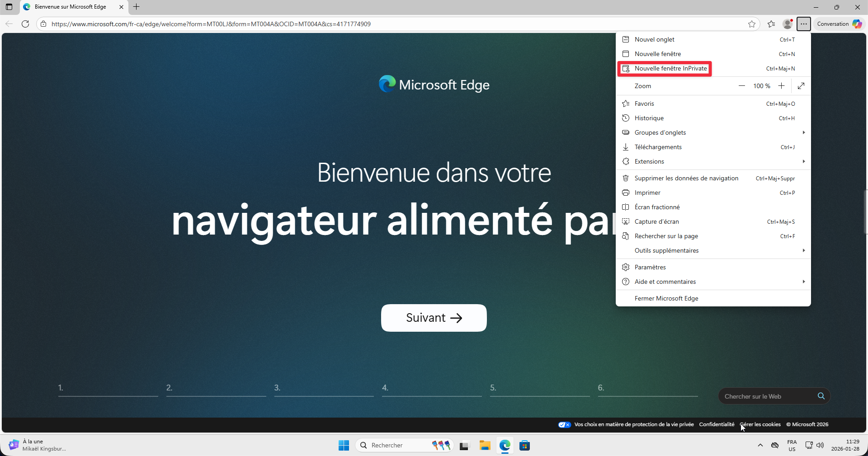Open the Confidentialité link
868x456 pixels.
tap(717, 425)
